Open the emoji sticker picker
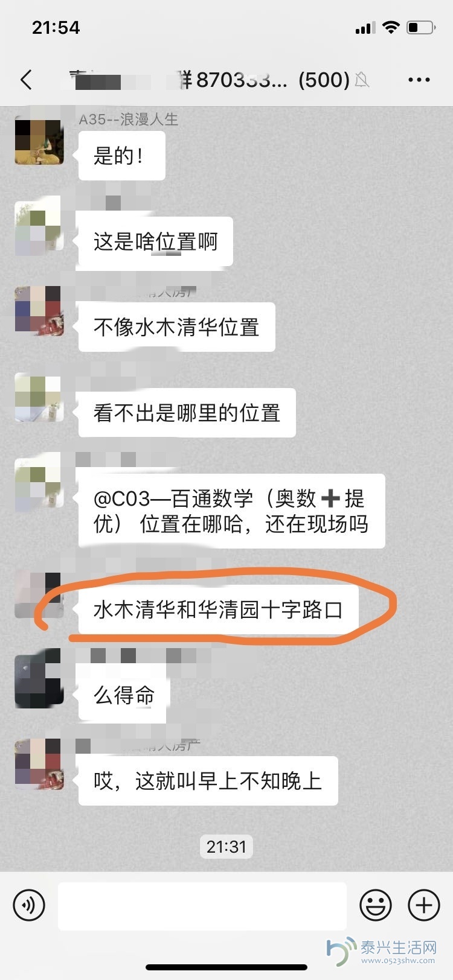The image size is (453, 980). 376,905
